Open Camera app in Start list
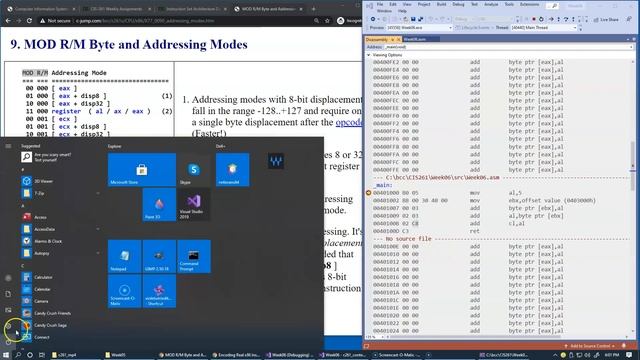640x360 pixels. [59, 301]
